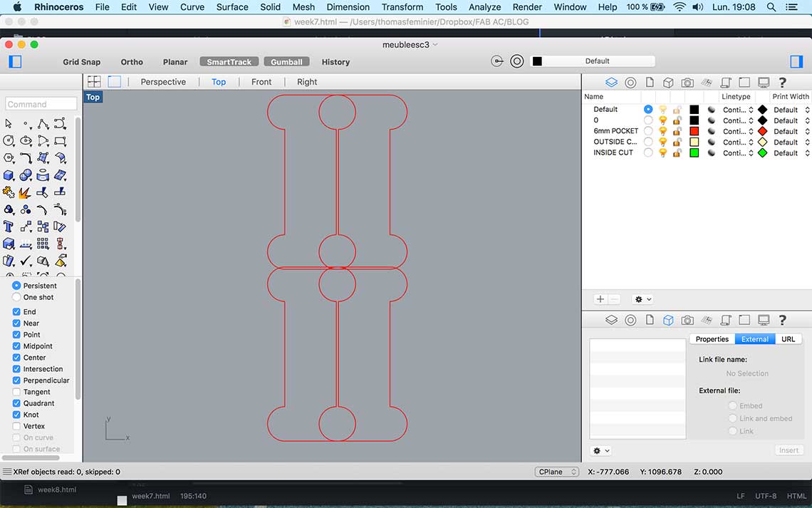Select the Persistent osnap radio button
This screenshot has height=508, width=812.
(x=16, y=285)
